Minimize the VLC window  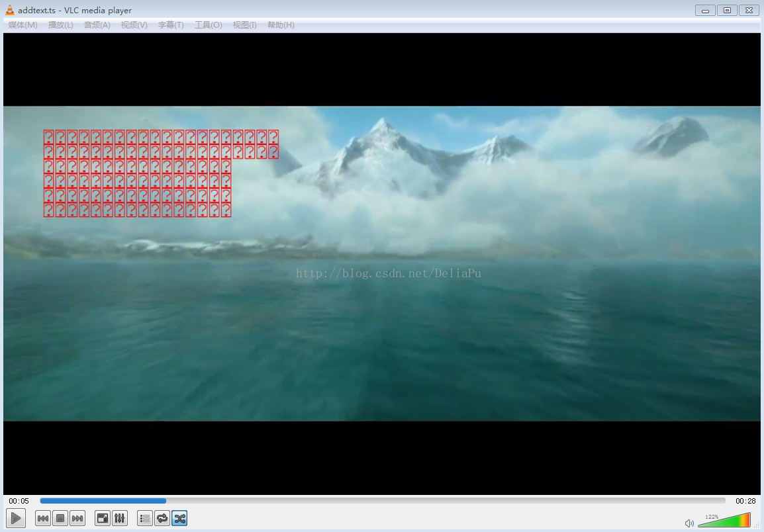(705, 10)
